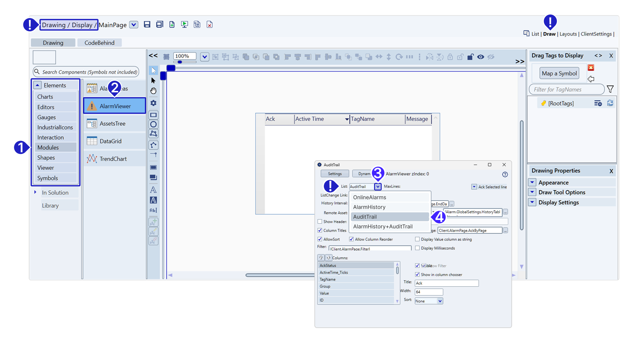Screen dimensions: 644x340
Task: Select the black arrow direct selection tool
Action: (x=153, y=80)
